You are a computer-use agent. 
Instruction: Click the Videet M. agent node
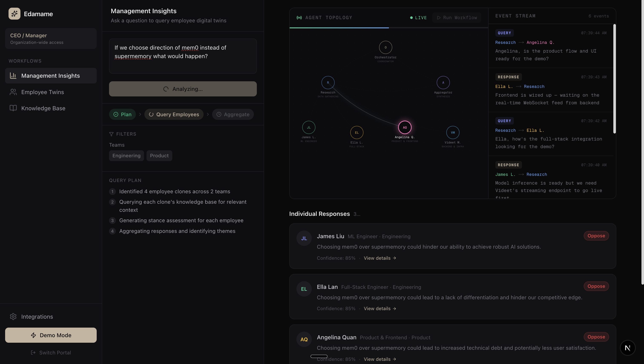(453, 133)
